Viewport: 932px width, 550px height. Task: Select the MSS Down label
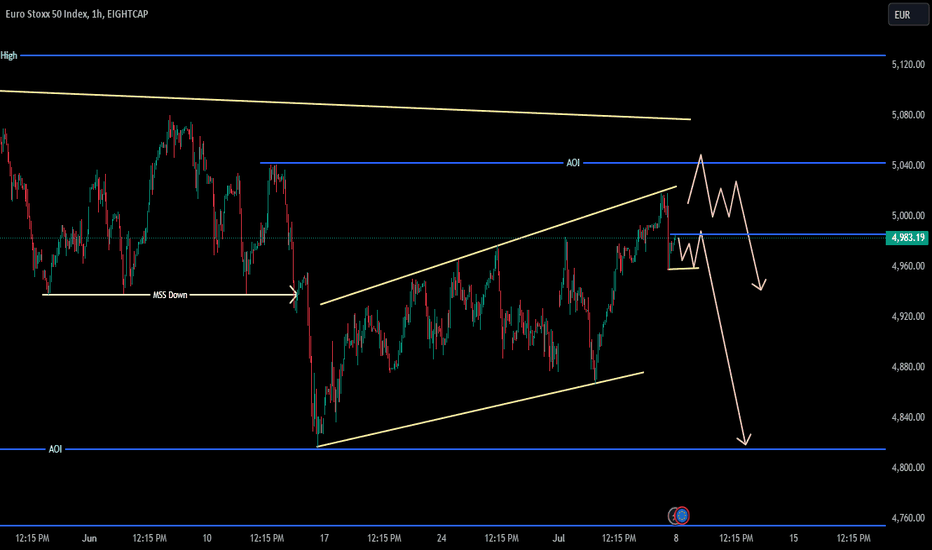coord(170,295)
